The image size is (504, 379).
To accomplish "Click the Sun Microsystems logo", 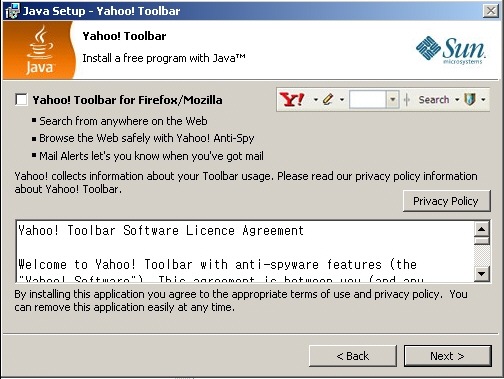I will point(451,50).
